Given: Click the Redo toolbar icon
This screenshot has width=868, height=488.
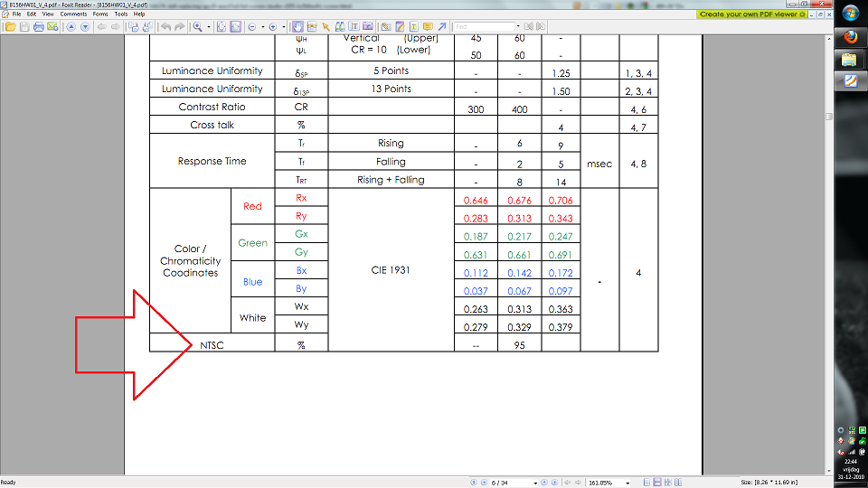Looking at the screenshot, I should tap(179, 26).
